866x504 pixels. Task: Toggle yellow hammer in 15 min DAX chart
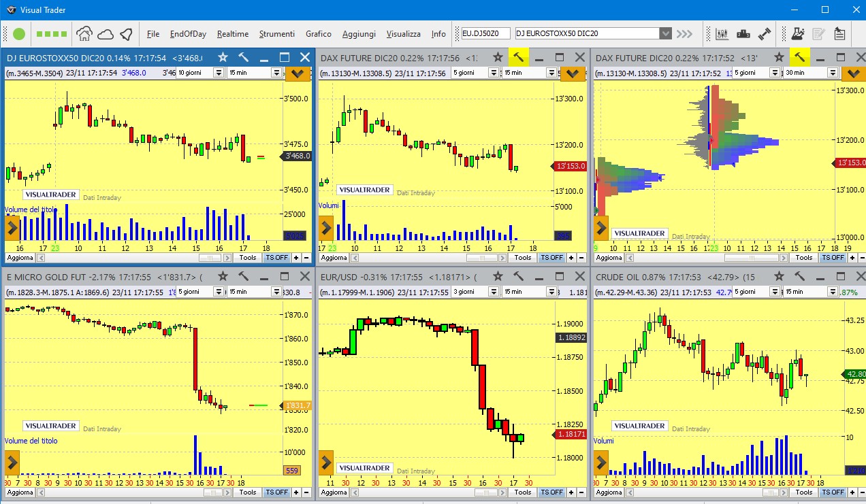[x=518, y=58]
